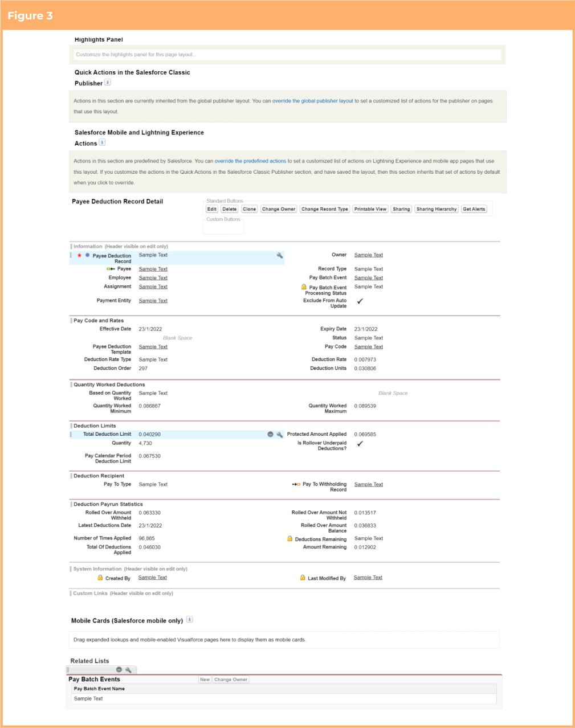Click Payment Entity Sample Text link

coord(153,301)
